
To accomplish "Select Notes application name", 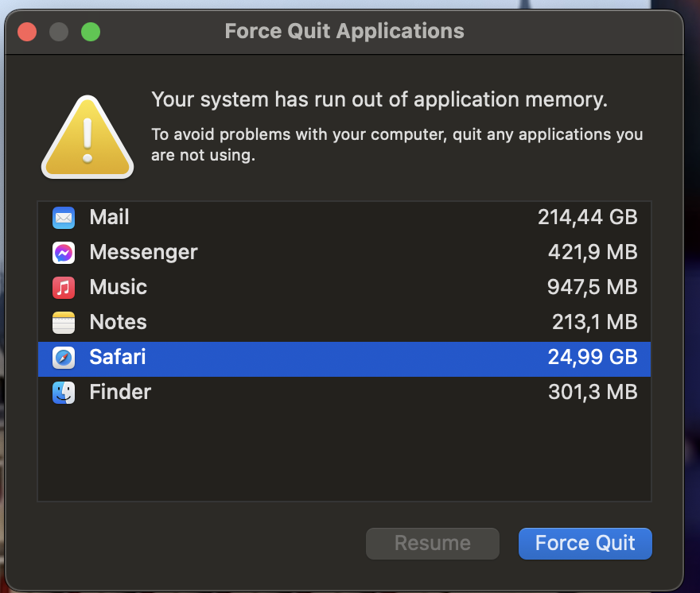I will point(118,322).
